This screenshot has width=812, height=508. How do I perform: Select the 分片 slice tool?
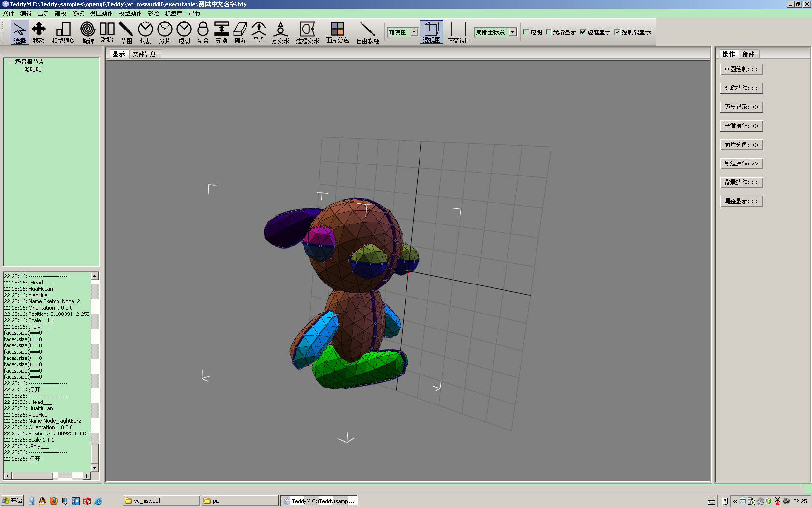165,32
